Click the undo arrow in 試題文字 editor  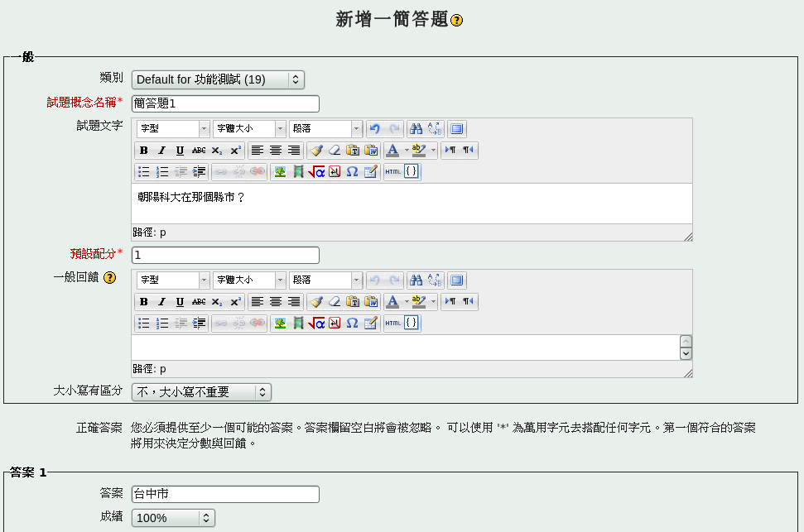[375, 129]
